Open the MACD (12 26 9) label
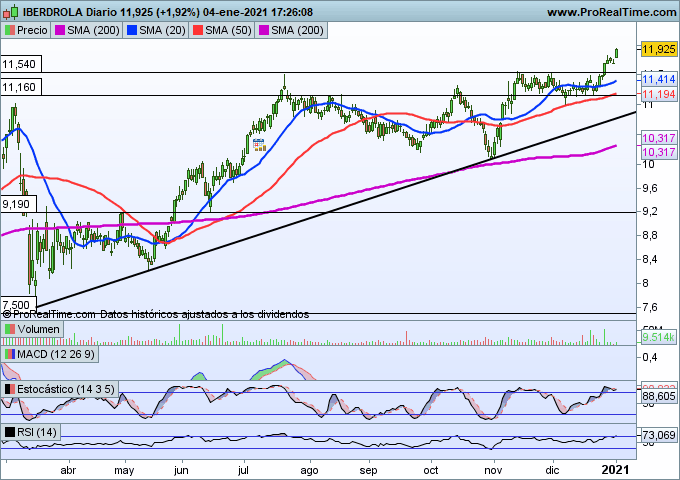This screenshot has width=680, height=480. pos(56,355)
